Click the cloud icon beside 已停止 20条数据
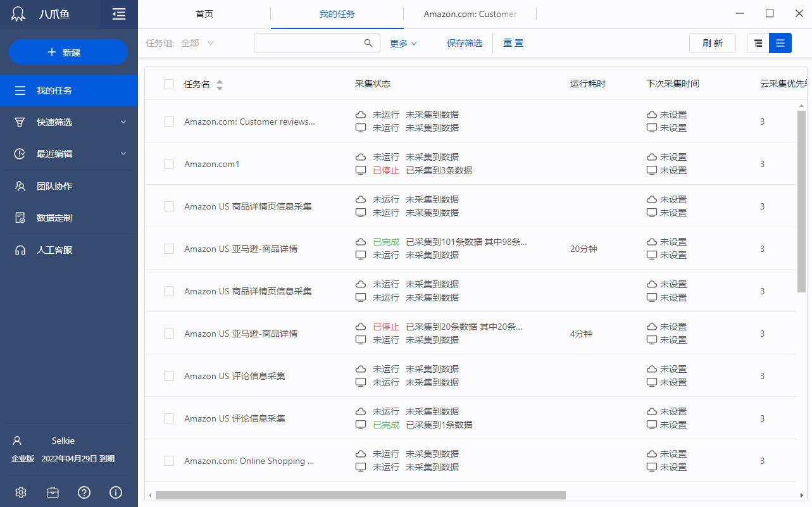The width and height of the screenshot is (812, 507). tap(361, 327)
